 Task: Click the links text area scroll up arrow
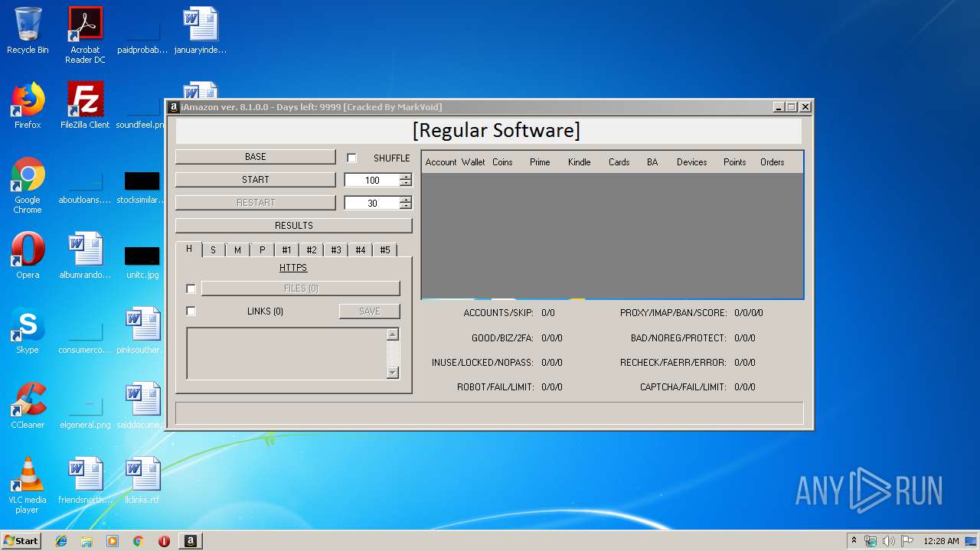(x=393, y=334)
